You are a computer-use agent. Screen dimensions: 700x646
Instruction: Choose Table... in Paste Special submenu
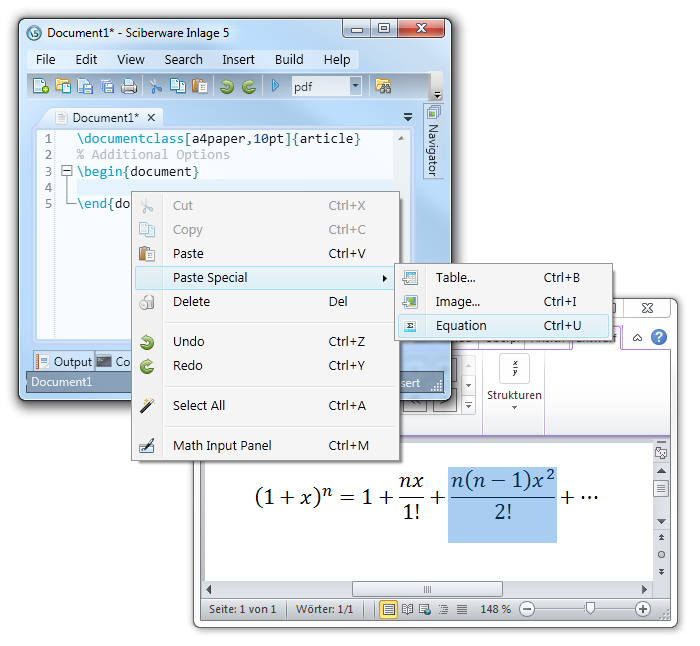coord(504,278)
